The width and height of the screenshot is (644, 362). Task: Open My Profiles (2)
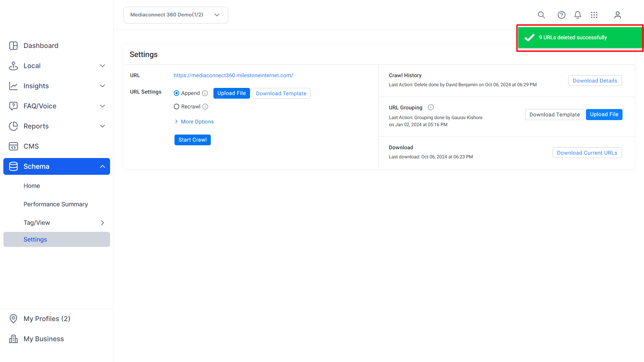(47, 319)
